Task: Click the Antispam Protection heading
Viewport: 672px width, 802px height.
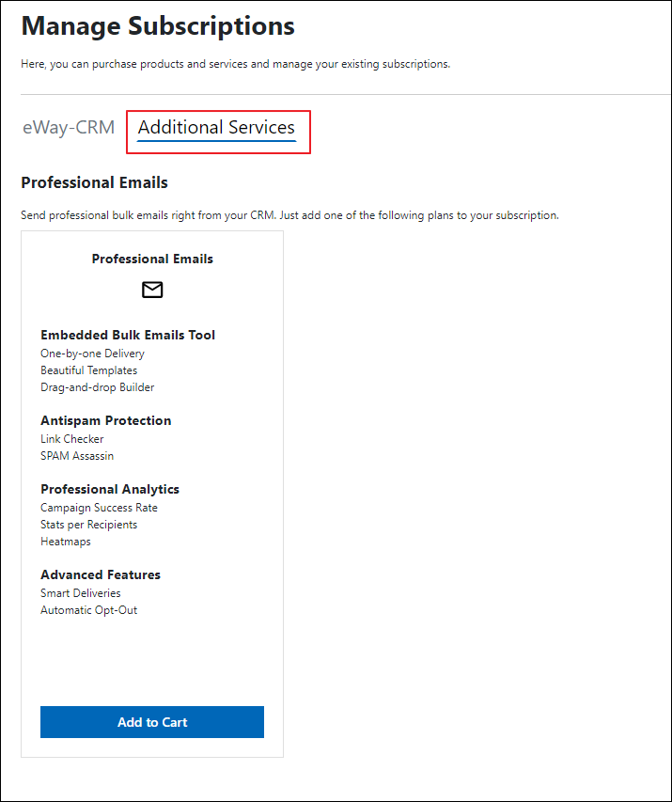Action: [x=106, y=420]
